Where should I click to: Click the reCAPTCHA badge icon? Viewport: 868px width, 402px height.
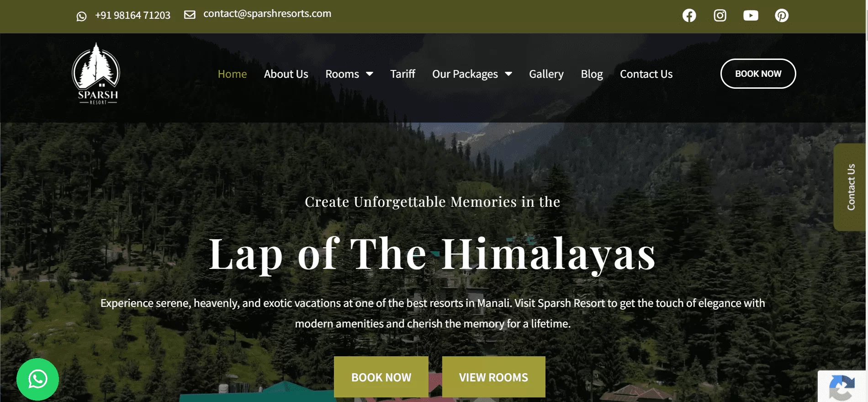[x=842, y=387]
